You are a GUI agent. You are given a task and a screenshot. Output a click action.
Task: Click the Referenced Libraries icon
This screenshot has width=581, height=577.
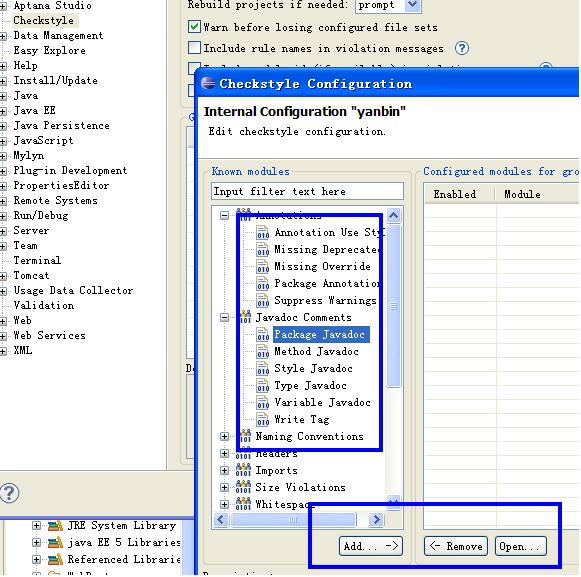55,560
